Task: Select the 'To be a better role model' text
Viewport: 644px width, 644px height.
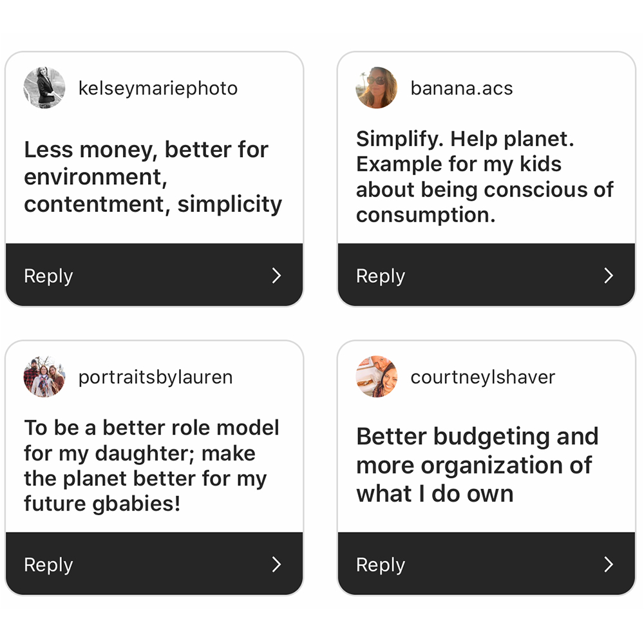Action: (x=151, y=466)
